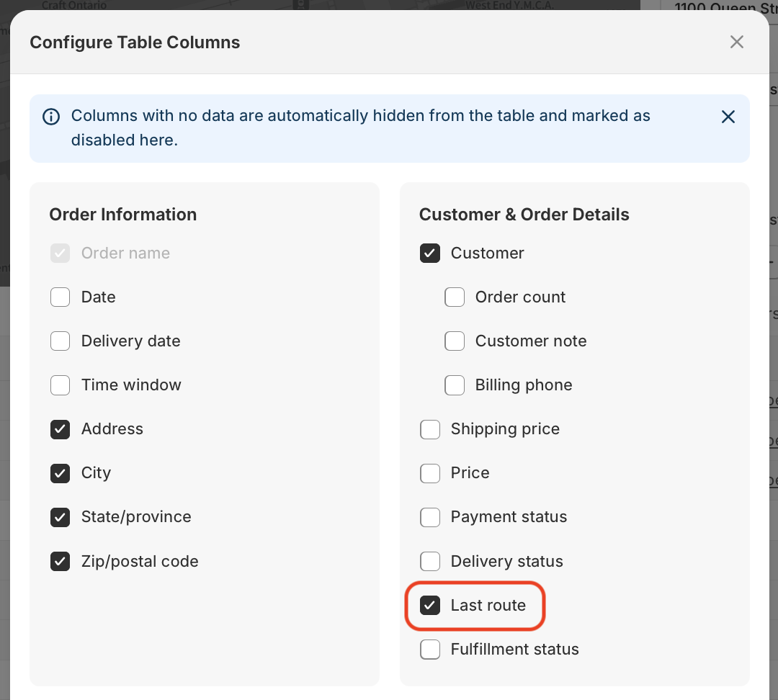
Task: Uncheck the Address column
Action: tap(60, 429)
